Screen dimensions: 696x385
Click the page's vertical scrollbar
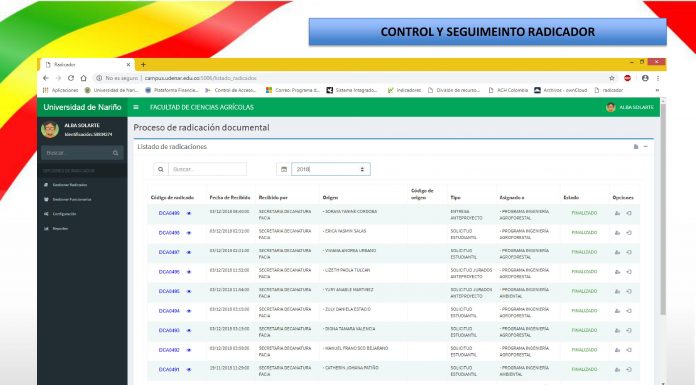point(663,209)
